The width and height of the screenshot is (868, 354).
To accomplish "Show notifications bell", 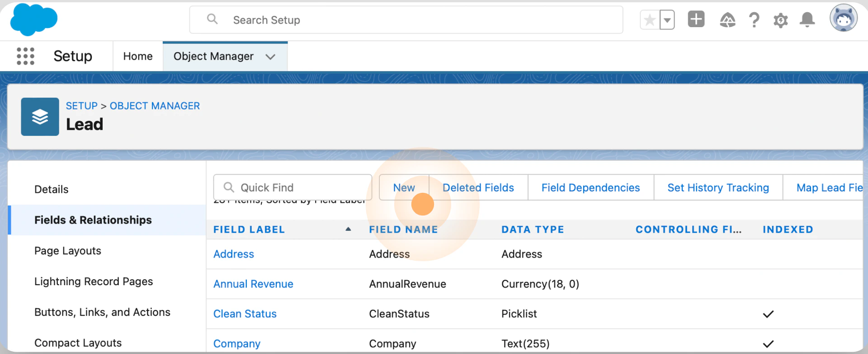I will point(807,20).
